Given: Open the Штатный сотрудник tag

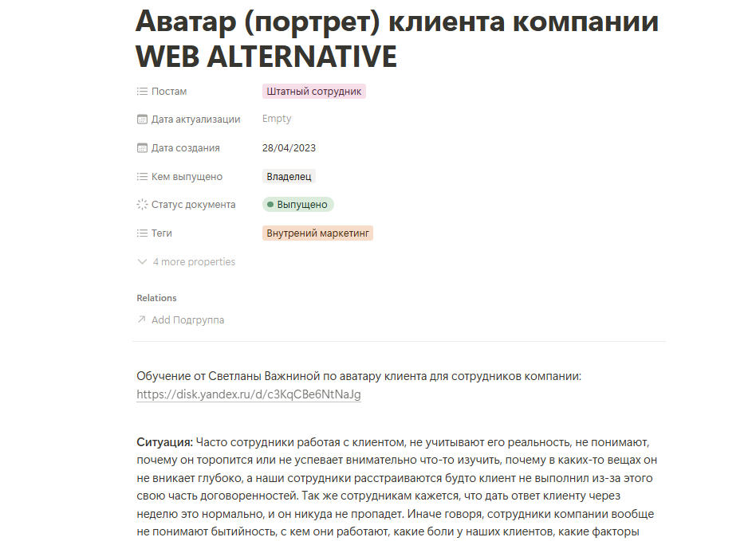Looking at the screenshot, I should [x=314, y=91].
